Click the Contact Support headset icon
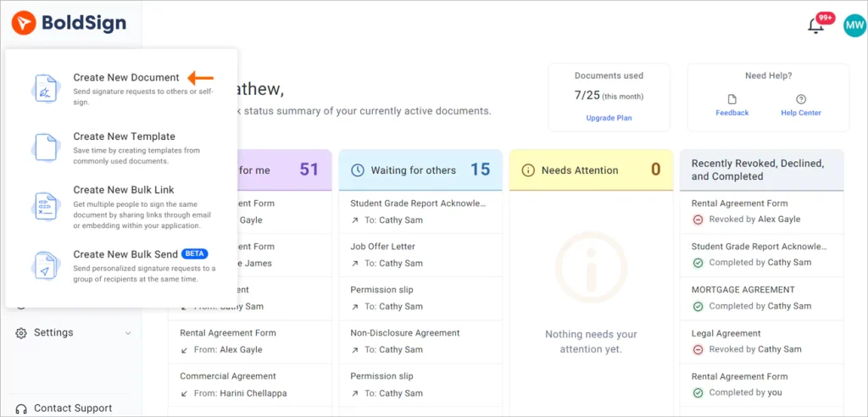This screenshot has width=868, height=417. coord(21,409)
